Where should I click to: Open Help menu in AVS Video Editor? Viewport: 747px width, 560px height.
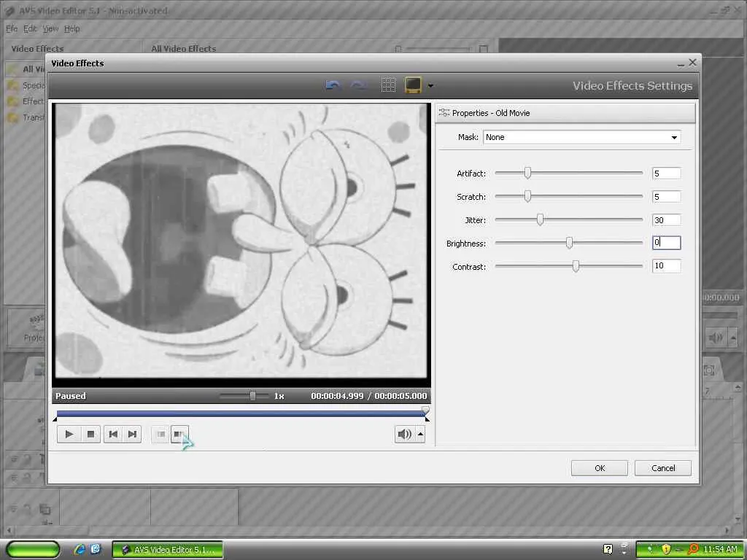click(72, 28)
